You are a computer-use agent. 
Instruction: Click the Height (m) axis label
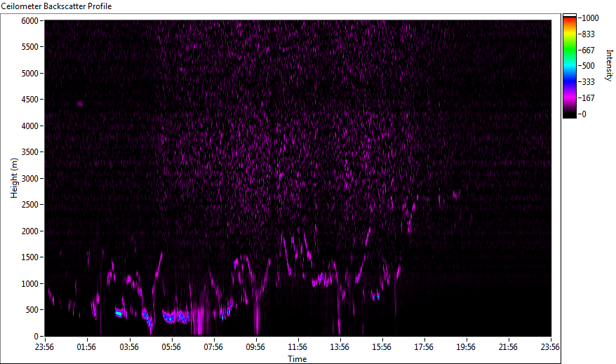tap(14, 178)
